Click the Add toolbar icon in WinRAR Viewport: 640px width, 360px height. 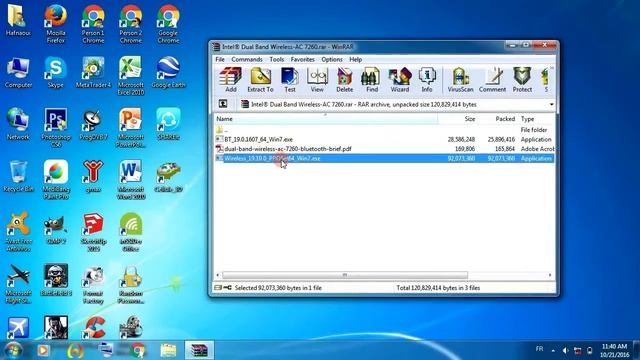pyautogui.click(x=231, y=80)
